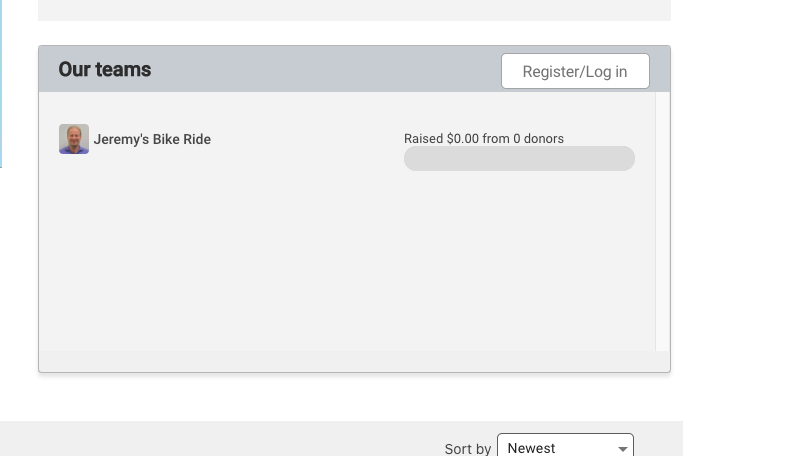The width and height of the screenshot is (794, 456).
Task: Click the word 'donors' in the raised amount
Action: pyautogui.click(x=544, y=139)
